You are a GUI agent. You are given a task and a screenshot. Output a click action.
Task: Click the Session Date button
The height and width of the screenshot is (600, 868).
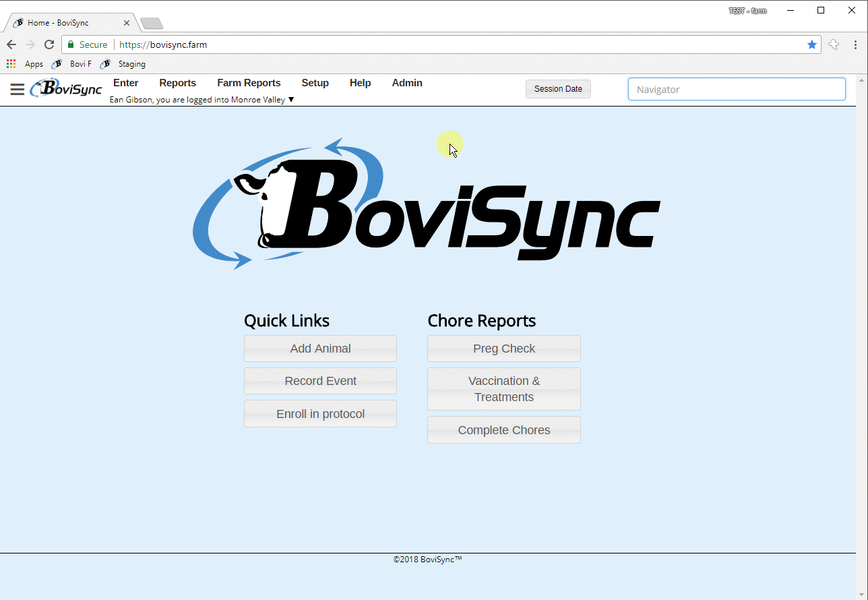tap(558, 89)
